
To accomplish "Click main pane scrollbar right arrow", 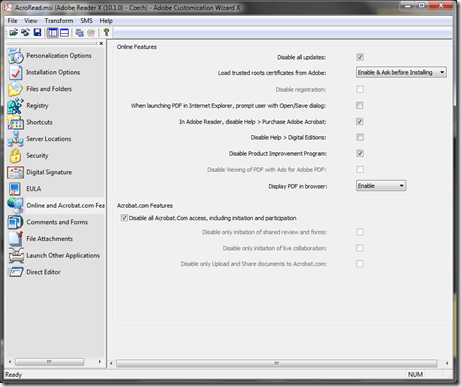I will tap(447, 363).
